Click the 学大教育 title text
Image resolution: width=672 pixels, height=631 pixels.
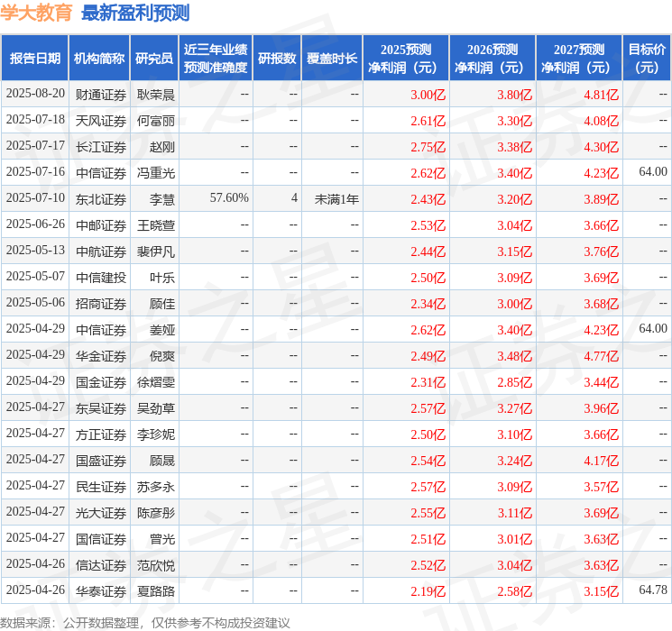tap(36, 13)
